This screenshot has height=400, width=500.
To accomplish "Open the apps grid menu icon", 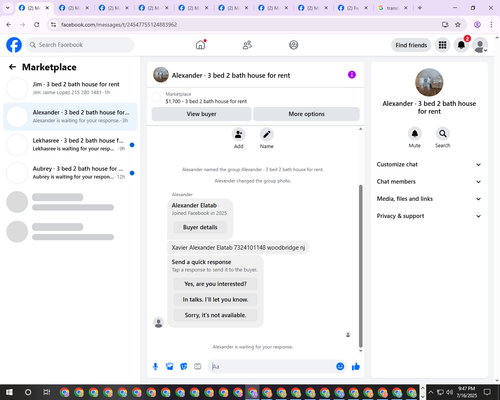I will click(x=442, y=45).
